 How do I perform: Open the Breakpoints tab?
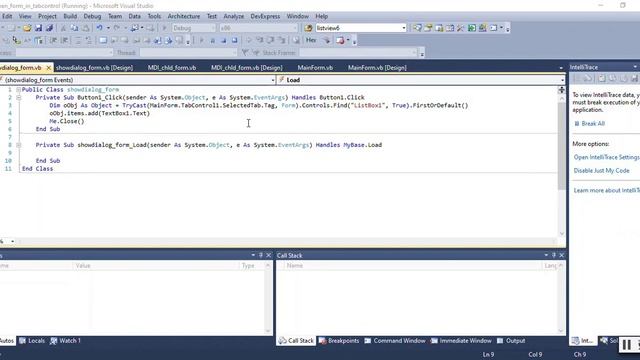tap(339, 341)
